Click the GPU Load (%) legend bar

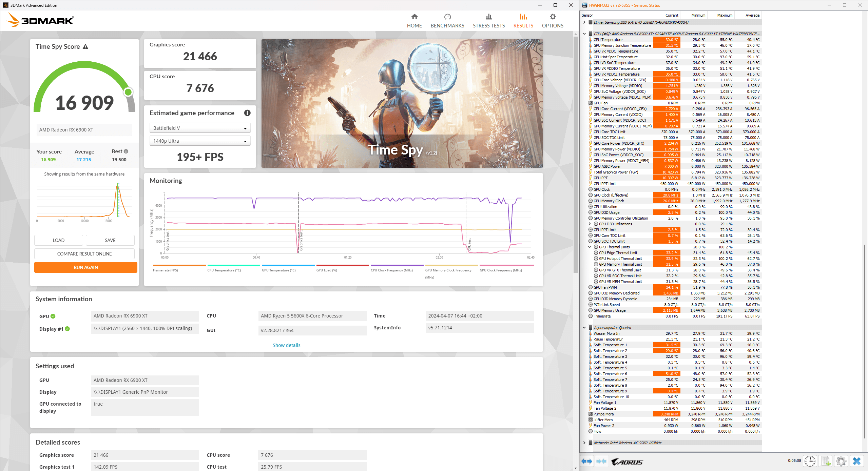(x=343, y=265)
